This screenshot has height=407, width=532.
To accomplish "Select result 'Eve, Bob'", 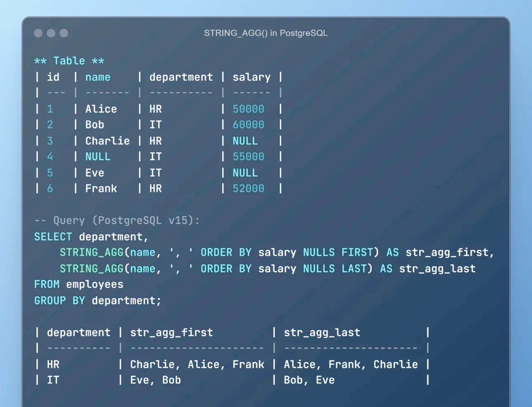I will pos(155,380).
